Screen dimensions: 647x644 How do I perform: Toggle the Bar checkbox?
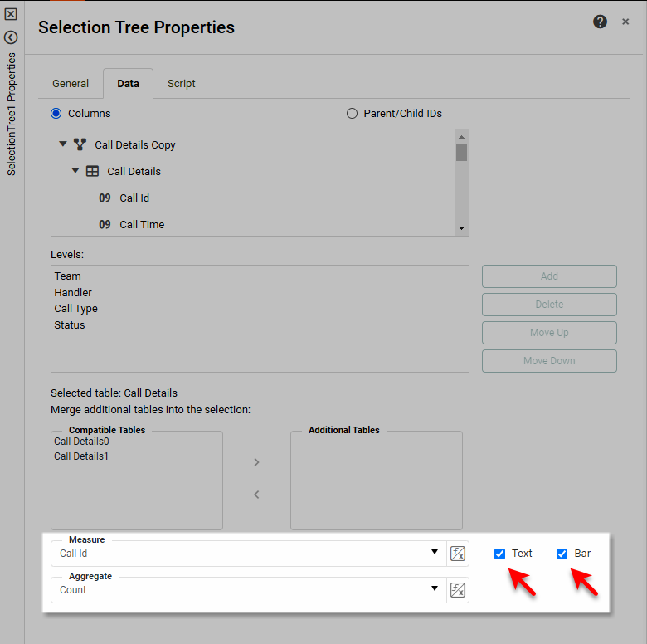562,554
